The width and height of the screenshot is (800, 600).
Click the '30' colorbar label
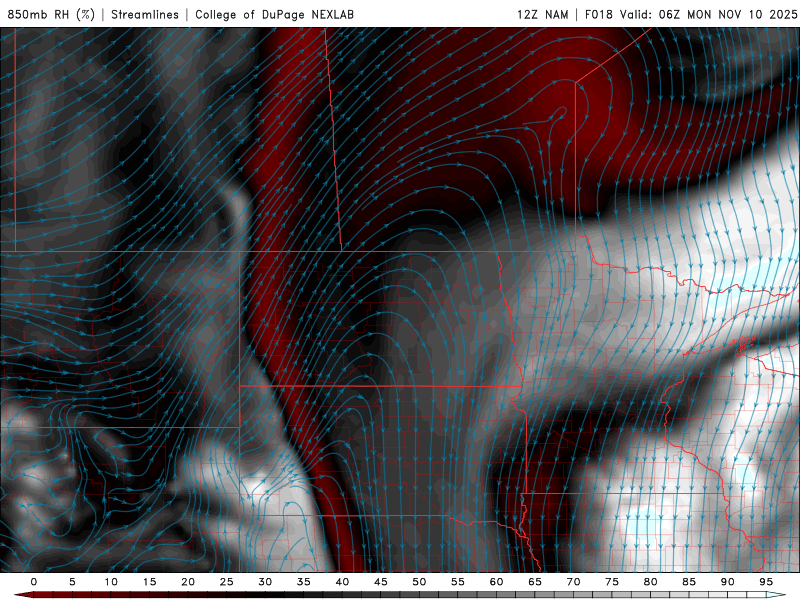pos(265,582)
